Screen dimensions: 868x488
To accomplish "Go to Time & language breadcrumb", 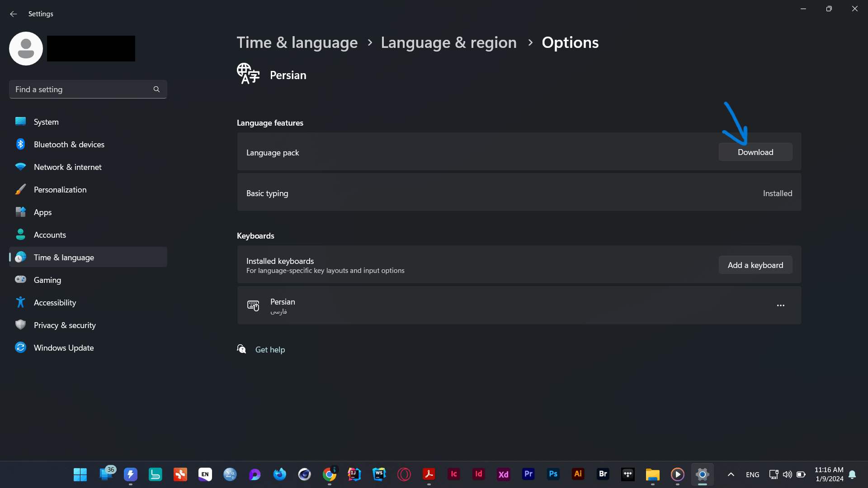I will 297,42.
